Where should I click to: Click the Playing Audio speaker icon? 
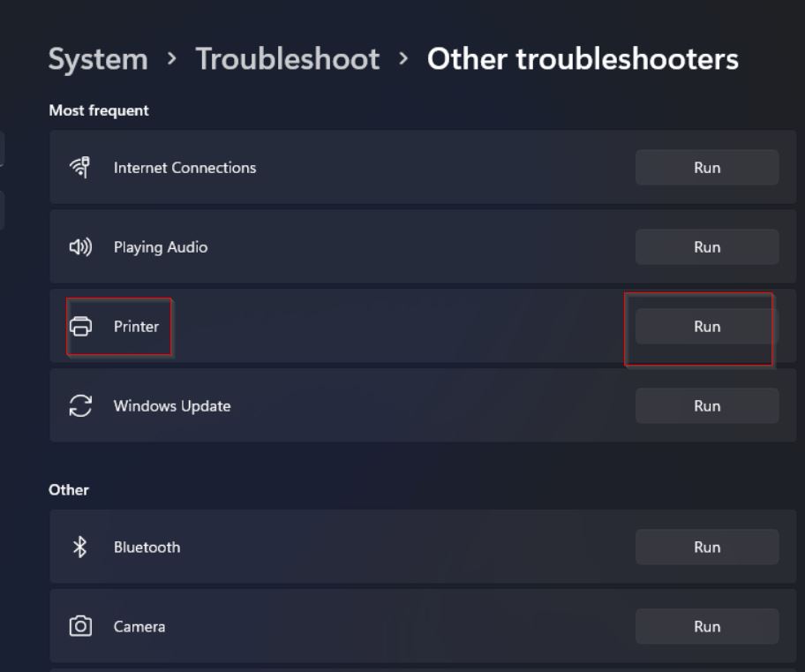point(80,247)
